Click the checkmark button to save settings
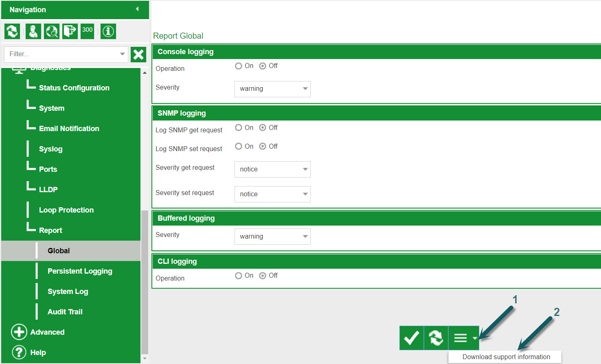Viewport: 601px width, 364px height. pos(412,338)
